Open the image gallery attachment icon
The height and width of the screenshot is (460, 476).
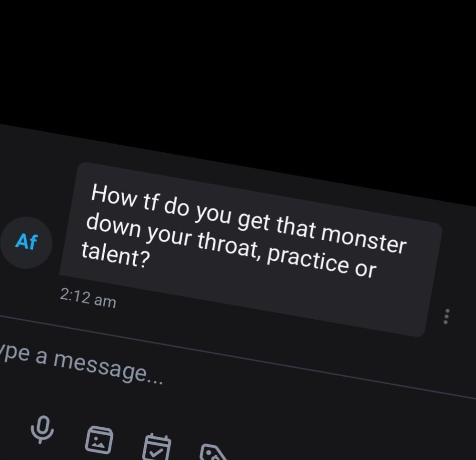click(99, 440)
